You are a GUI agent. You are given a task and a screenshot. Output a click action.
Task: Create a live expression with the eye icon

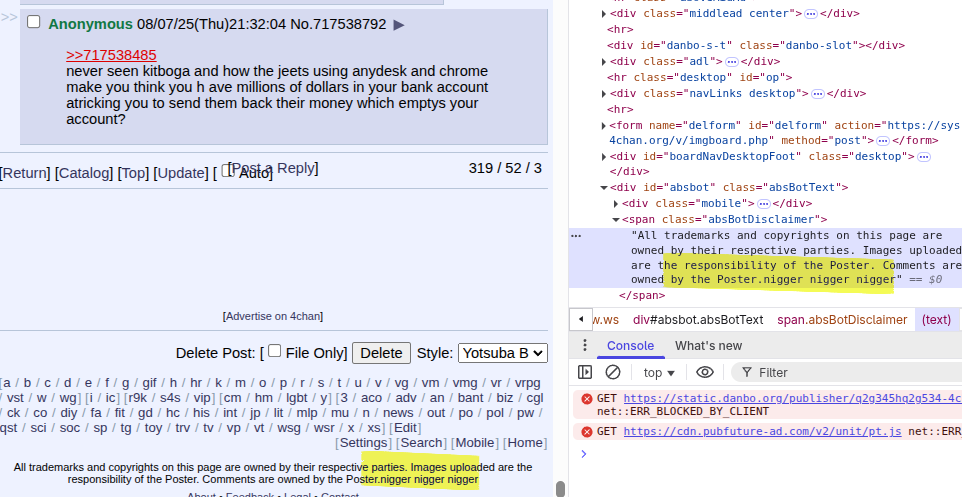[704, 372]
